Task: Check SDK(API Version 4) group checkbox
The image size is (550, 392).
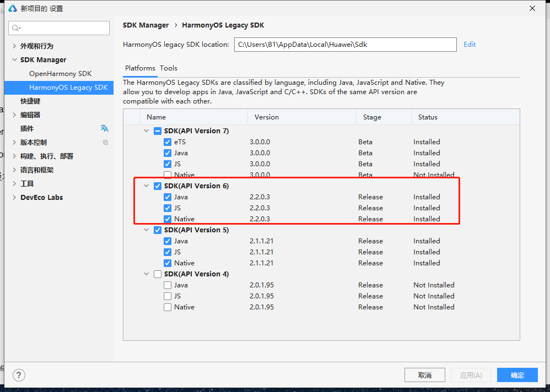Action: [158, 274]
